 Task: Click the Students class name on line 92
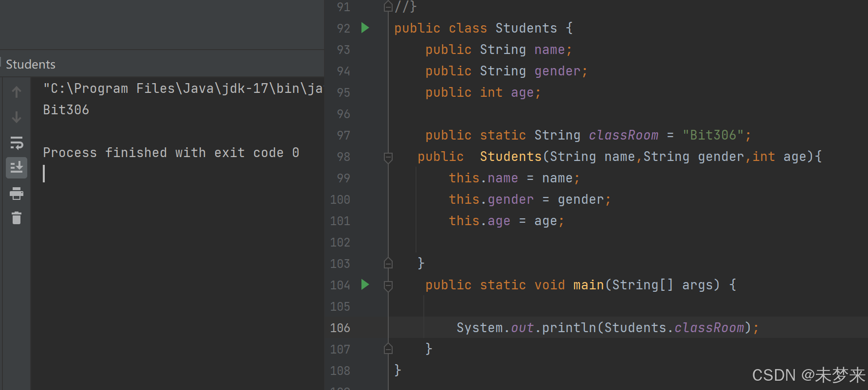click(x=526, y=28)
